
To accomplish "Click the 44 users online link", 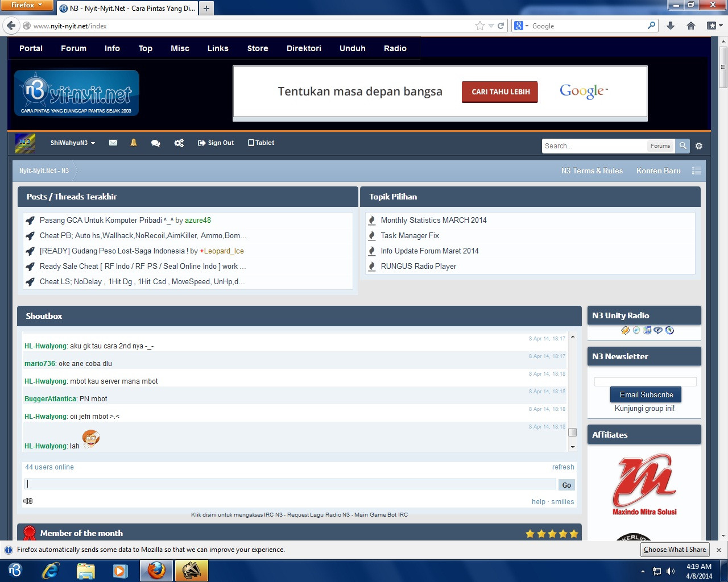I will click(x=49, y=467).
